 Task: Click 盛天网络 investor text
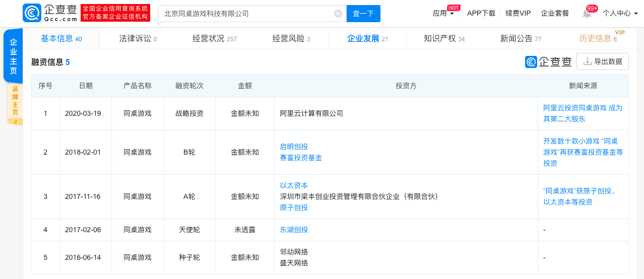point(294,263)
